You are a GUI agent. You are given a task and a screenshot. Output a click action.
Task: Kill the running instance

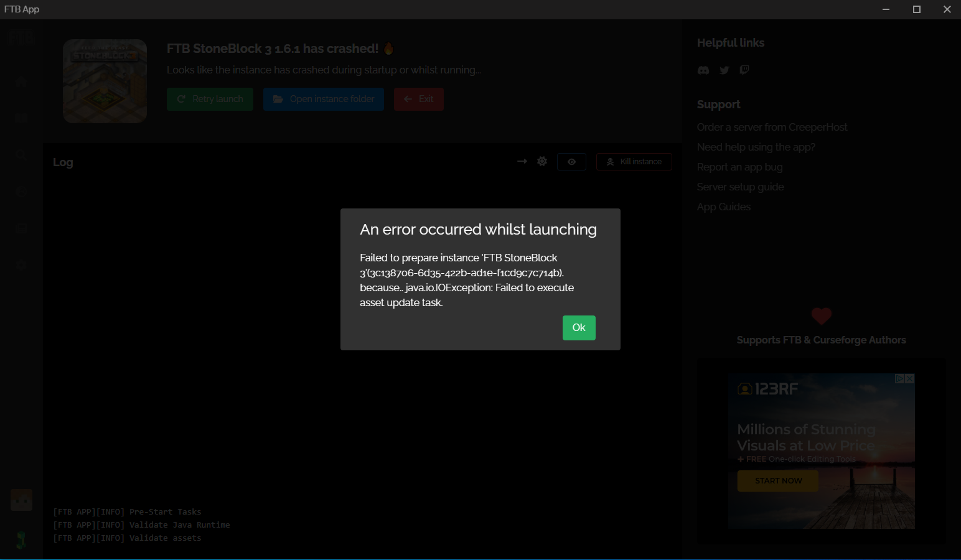point(634,161)
